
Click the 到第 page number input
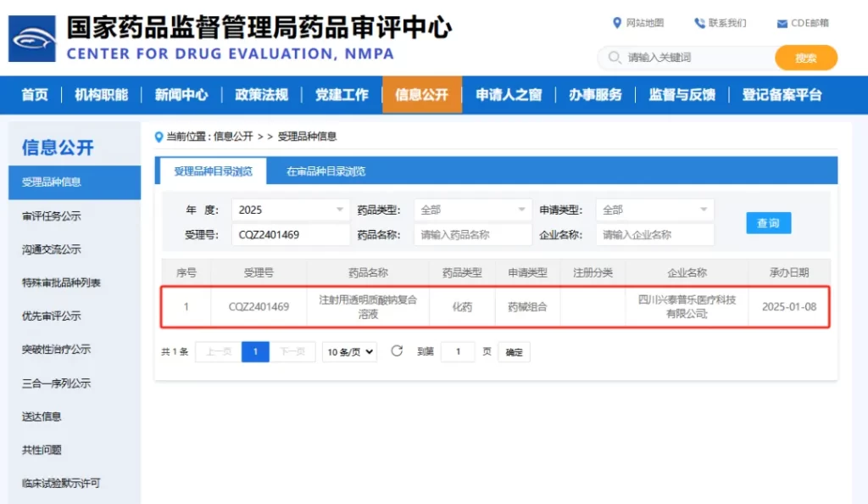coord(458,351)
